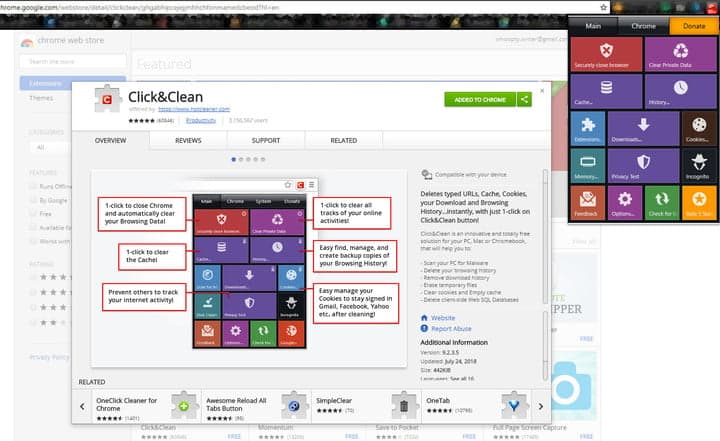Open the SimpleClear related extension card

[x=366, y=406]
